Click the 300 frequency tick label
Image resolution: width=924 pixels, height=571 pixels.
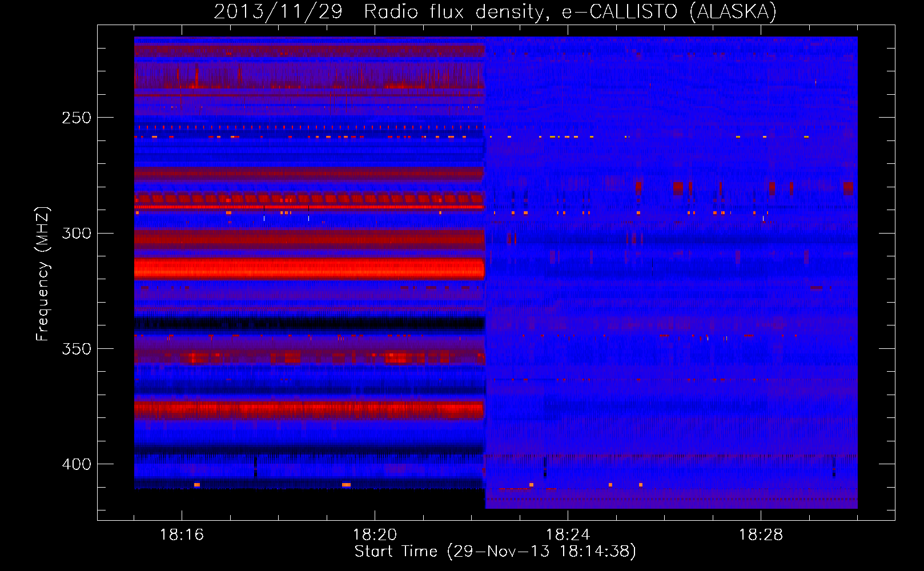pos(77,233)
